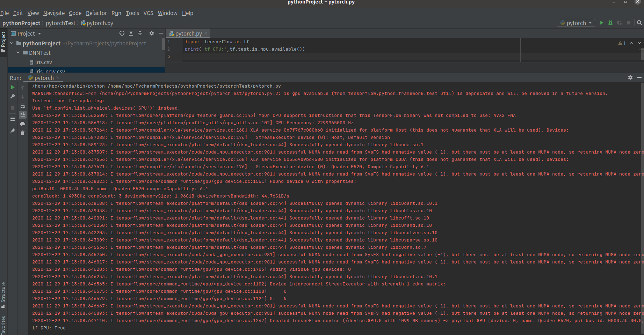Click 'tf GPU: True' console output

49,328
